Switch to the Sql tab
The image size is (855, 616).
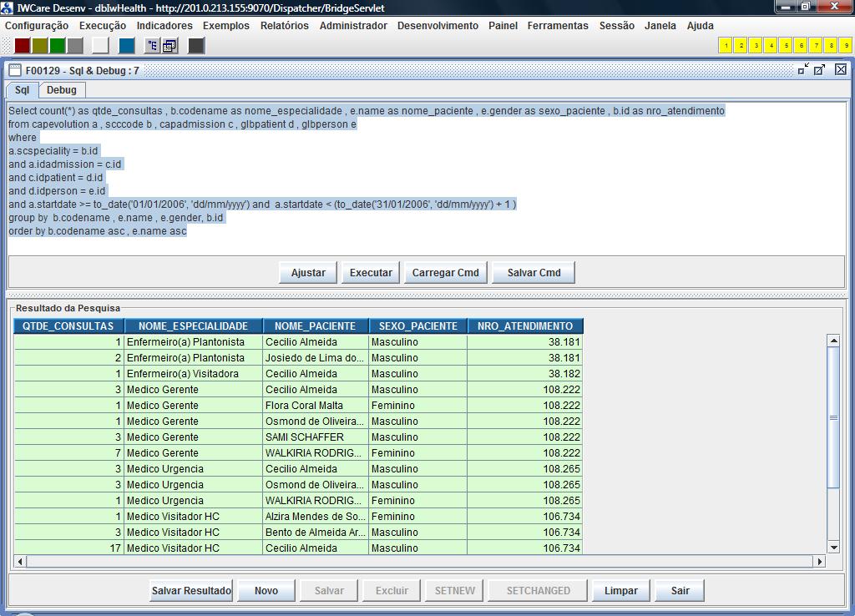(x=23, y=90)
